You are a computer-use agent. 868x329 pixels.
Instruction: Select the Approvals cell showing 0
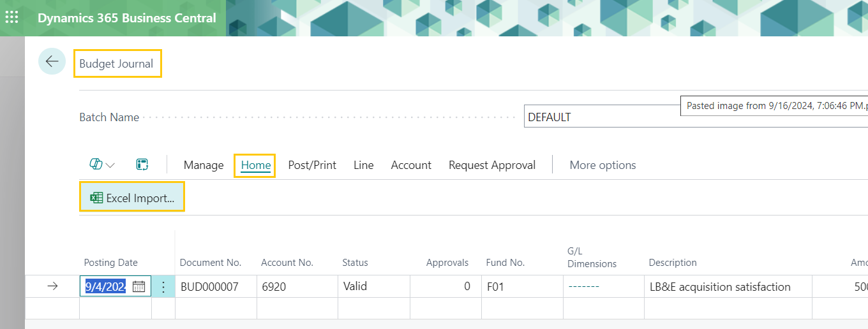445,287
